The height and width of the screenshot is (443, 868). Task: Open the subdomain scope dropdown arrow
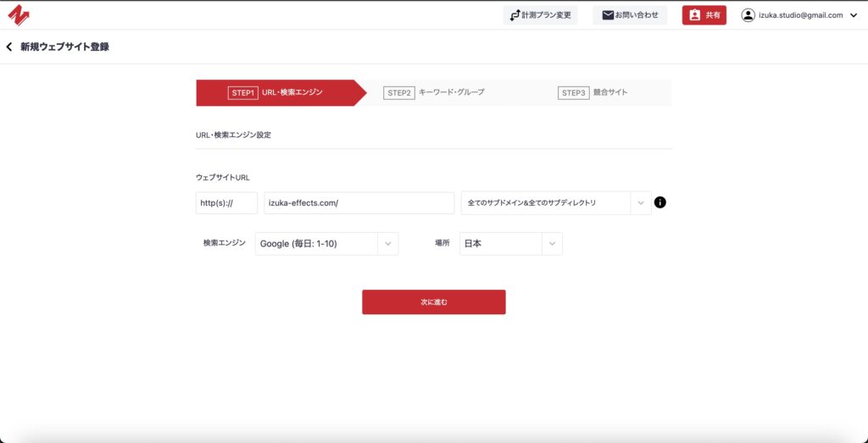tap(641, 202)
